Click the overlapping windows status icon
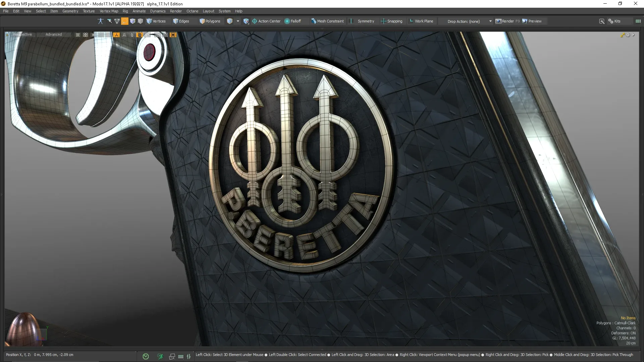 172,356
